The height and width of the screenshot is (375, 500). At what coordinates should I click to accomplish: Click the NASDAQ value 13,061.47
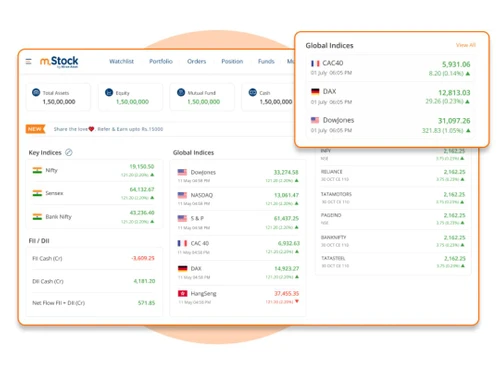[286, 195]
